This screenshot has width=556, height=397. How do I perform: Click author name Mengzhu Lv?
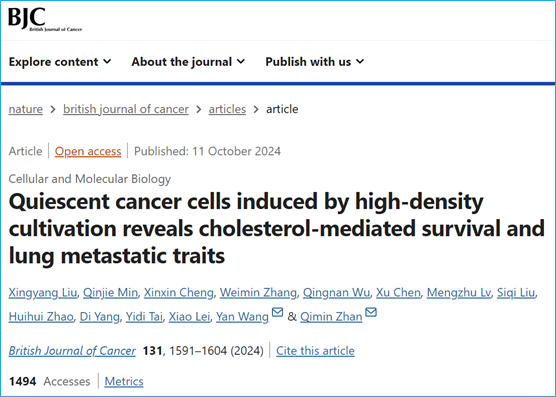click(459, 293)
